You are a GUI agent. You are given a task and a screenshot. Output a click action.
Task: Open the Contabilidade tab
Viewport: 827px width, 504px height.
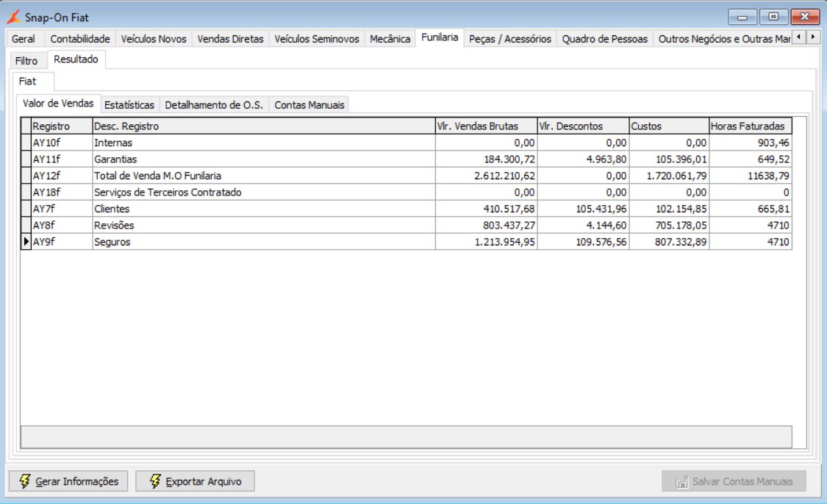pos(80,39)
